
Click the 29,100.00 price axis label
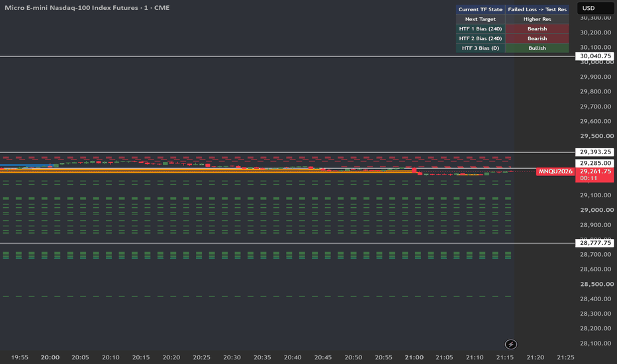tap(595, 195)
